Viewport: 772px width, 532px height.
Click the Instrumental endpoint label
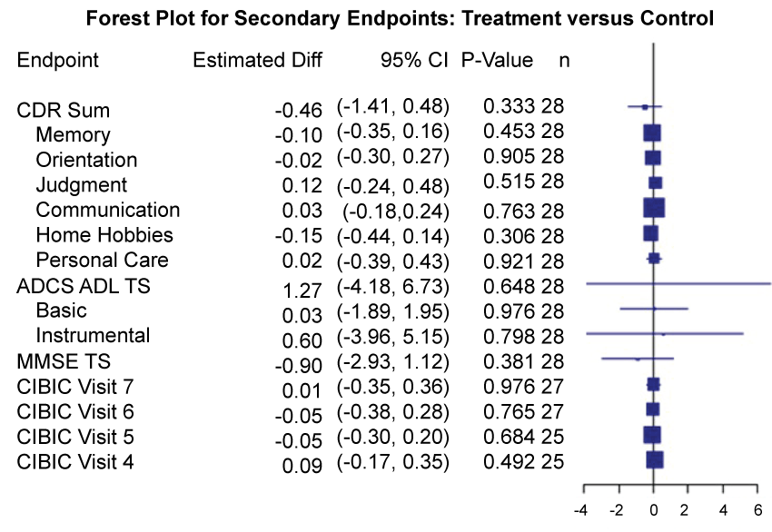93,336
